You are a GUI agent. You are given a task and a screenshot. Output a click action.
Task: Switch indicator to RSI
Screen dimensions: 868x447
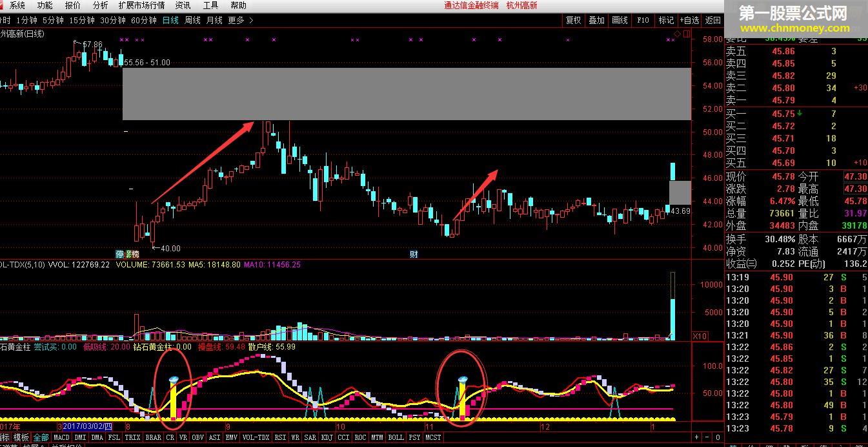281,437
